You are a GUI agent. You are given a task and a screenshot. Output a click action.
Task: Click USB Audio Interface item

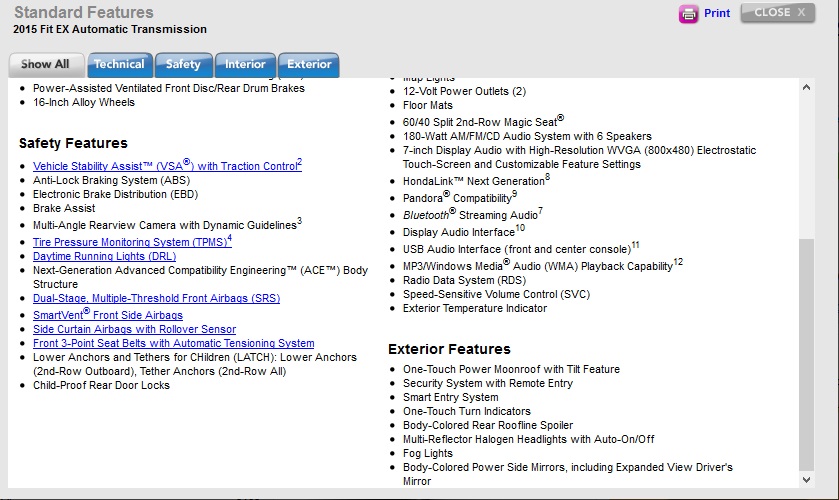[x=521, y=248]
